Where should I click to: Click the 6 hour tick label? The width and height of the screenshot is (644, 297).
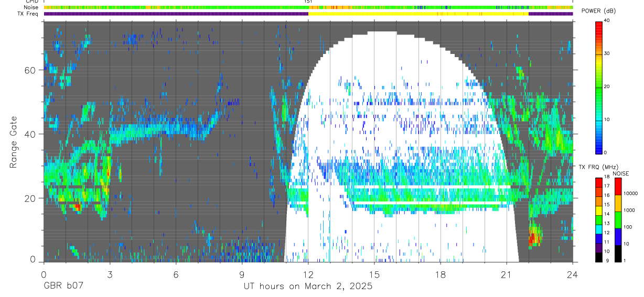(176, 274)
